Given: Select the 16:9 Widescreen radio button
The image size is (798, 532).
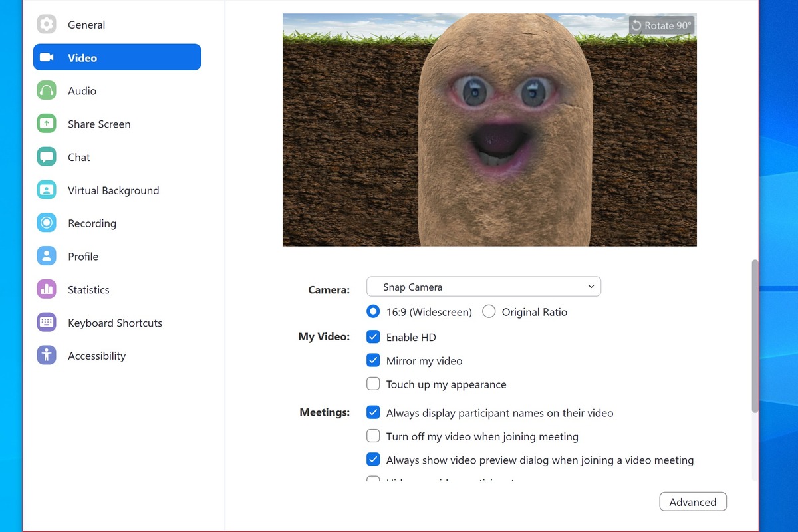Looking at the screenshot, I should tap(373, 311).
